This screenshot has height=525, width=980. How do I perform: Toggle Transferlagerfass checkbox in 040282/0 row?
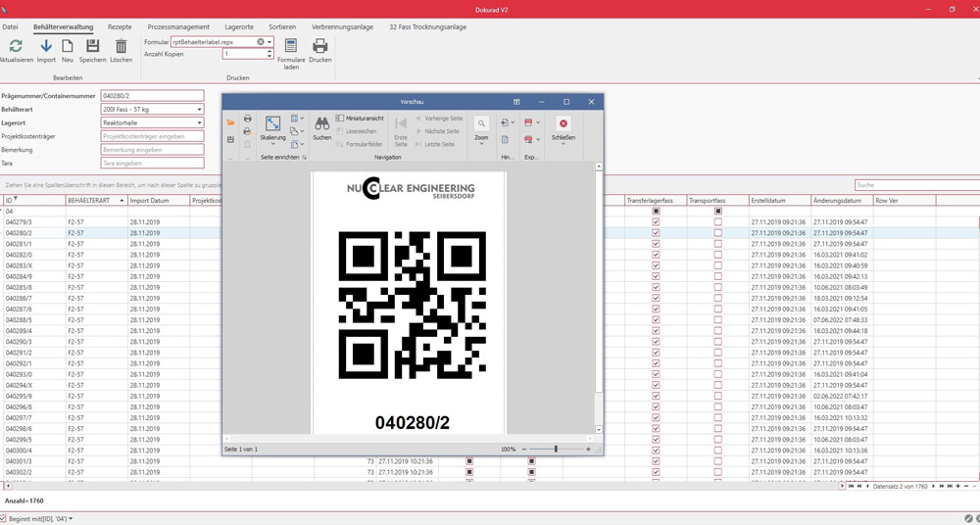[656, 255]
